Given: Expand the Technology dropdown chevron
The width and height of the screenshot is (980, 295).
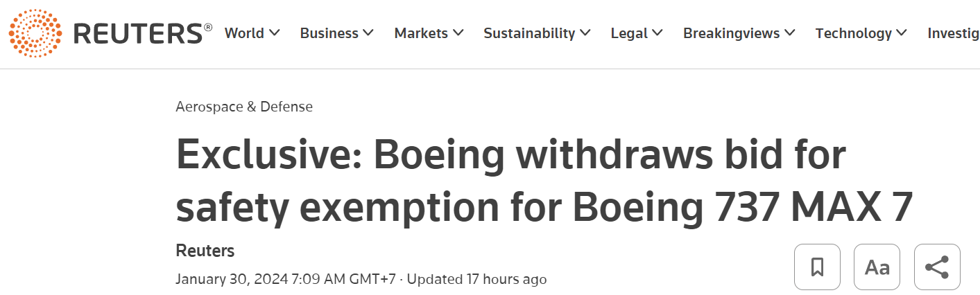Looking at the screenshot, I should [902, 33].
